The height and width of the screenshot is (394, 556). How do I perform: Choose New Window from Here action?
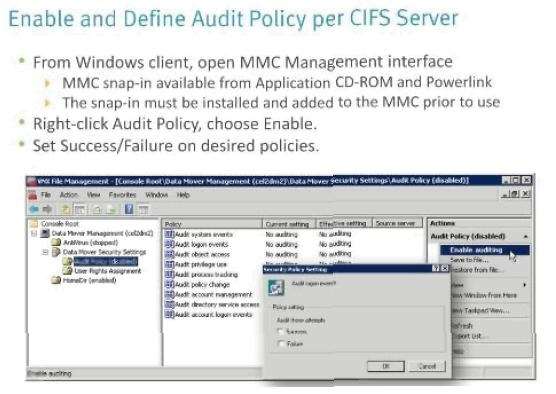[x=485, y=295]
